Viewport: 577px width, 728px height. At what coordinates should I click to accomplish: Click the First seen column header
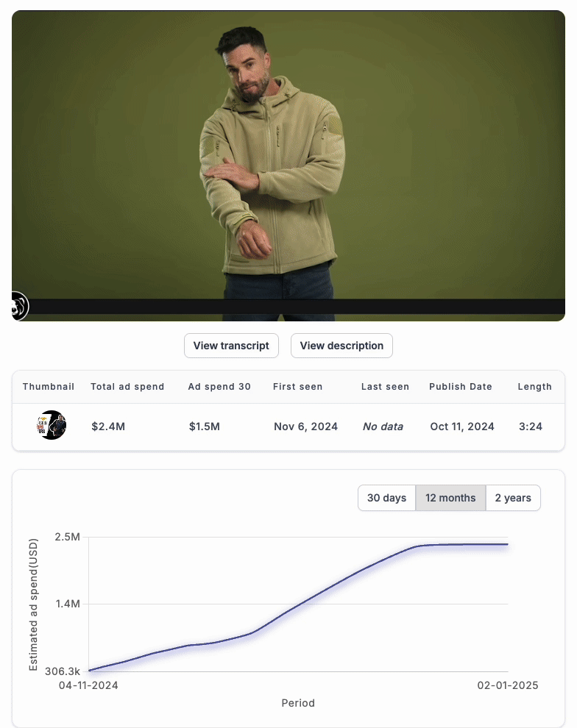(297, 386)
